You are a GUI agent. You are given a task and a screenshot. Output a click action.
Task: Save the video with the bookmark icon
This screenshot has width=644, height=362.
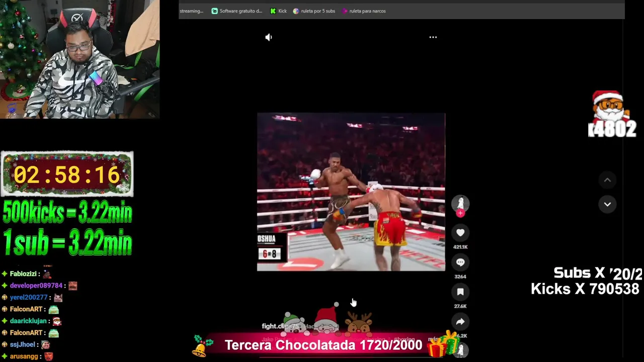click(460, 292)
